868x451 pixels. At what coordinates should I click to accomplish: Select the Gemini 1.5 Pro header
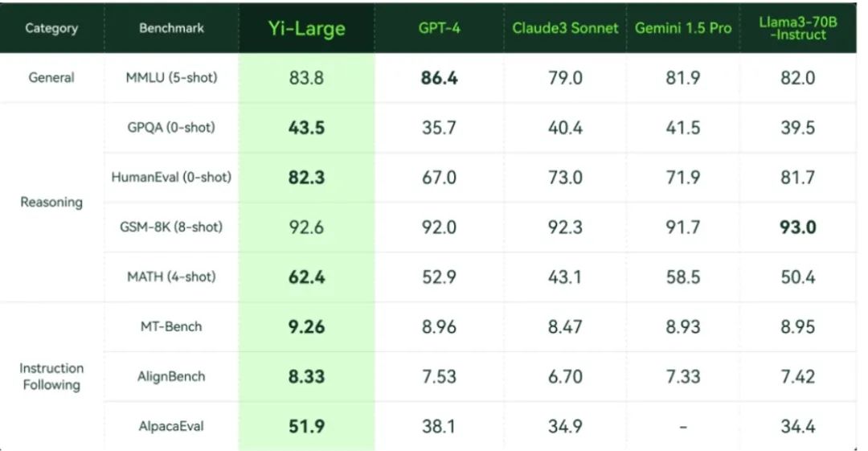coord(683,27)
